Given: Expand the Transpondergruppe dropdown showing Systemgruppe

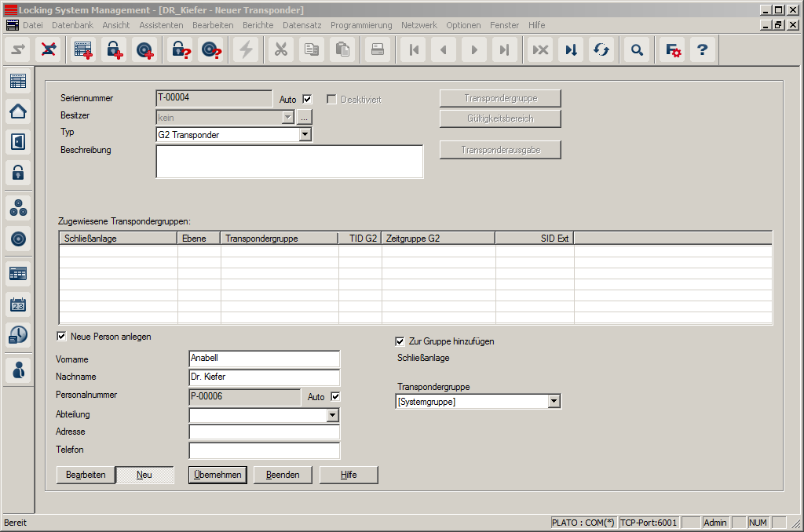Looking at the screenshot, I should (x=555, y=400).
